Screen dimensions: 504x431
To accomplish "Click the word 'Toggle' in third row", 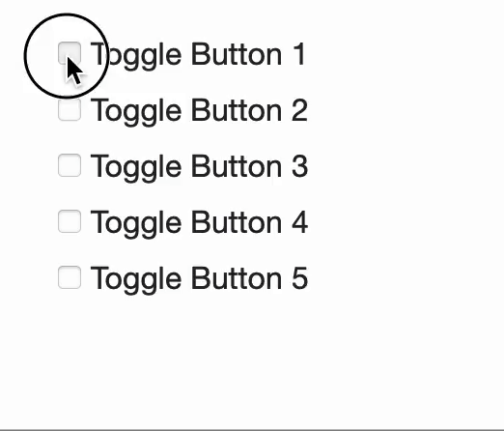I will coord(136,168).
